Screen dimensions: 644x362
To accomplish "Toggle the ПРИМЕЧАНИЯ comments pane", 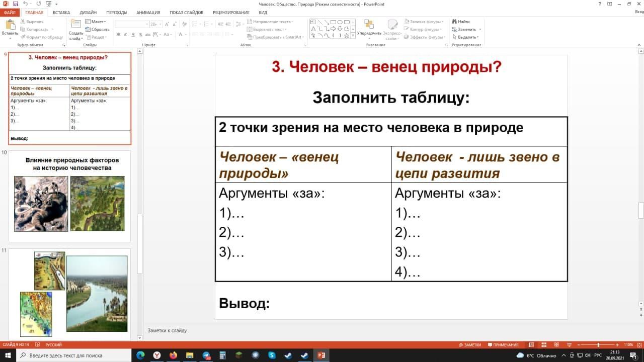I will coord(503,345).
